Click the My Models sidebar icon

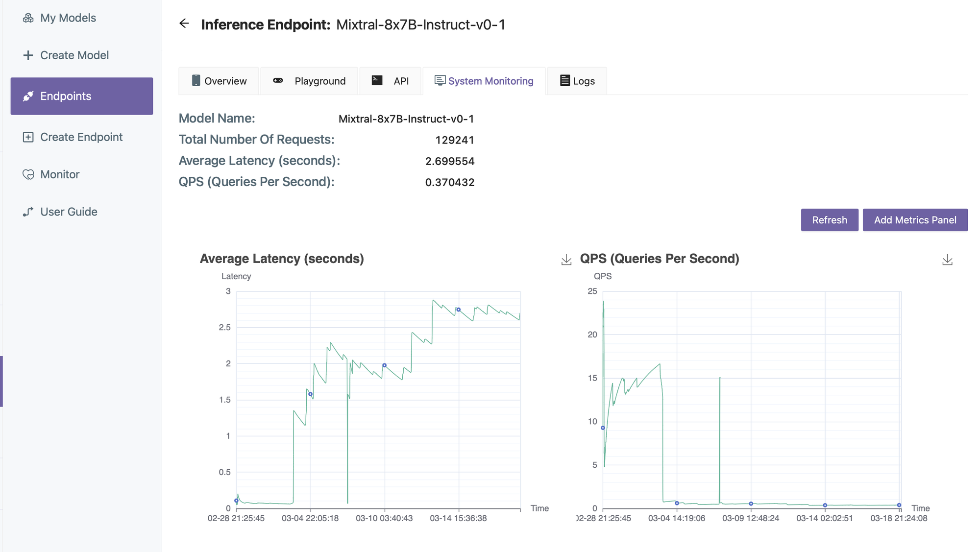[x=28, y=18]
